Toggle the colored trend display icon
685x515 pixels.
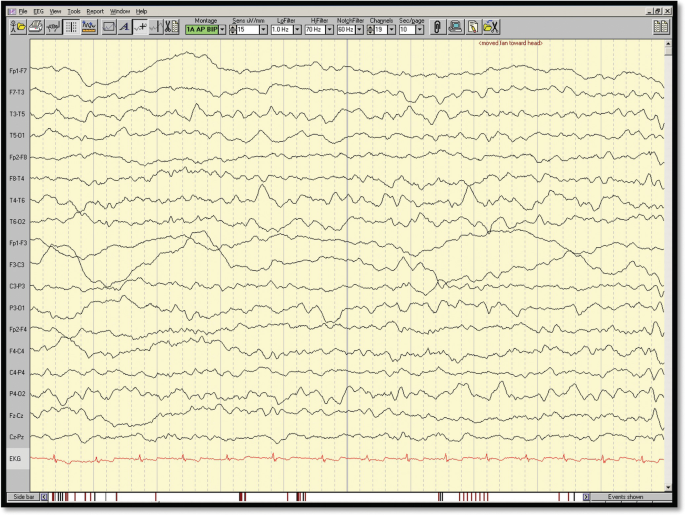pos(89,27)
